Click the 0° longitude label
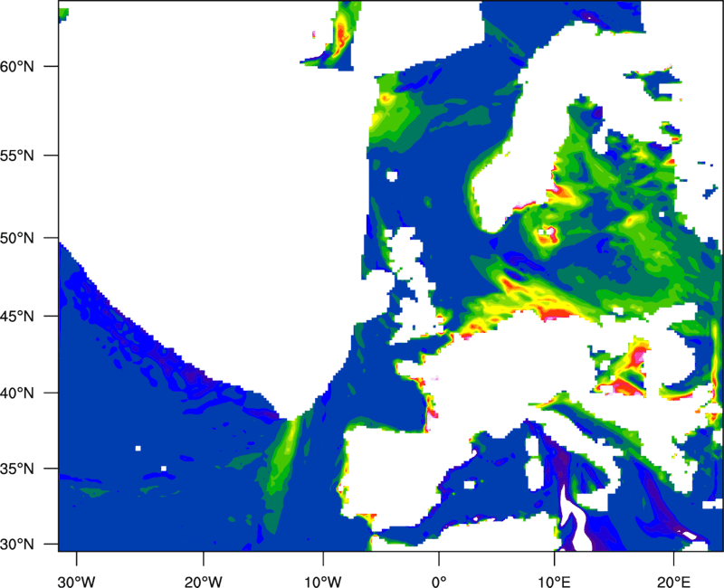 pyautogui.click(x=439, y=582)
